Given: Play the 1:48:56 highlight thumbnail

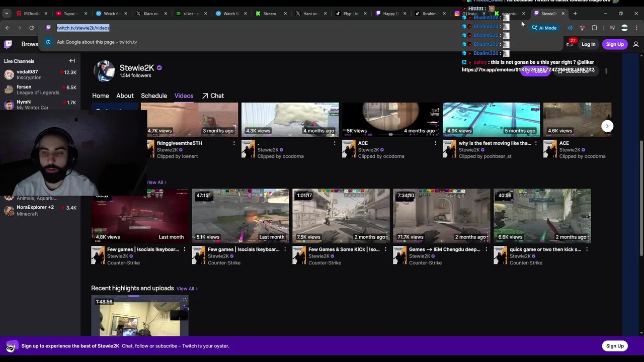Looking at the screenshot, I should click(139, 316).
